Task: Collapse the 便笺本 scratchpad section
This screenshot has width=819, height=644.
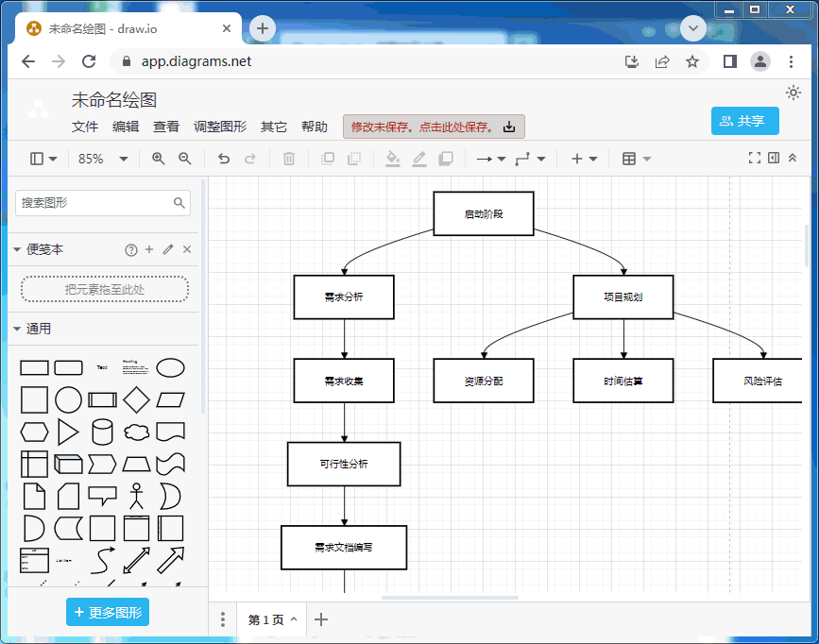Action: pos(17,249)
